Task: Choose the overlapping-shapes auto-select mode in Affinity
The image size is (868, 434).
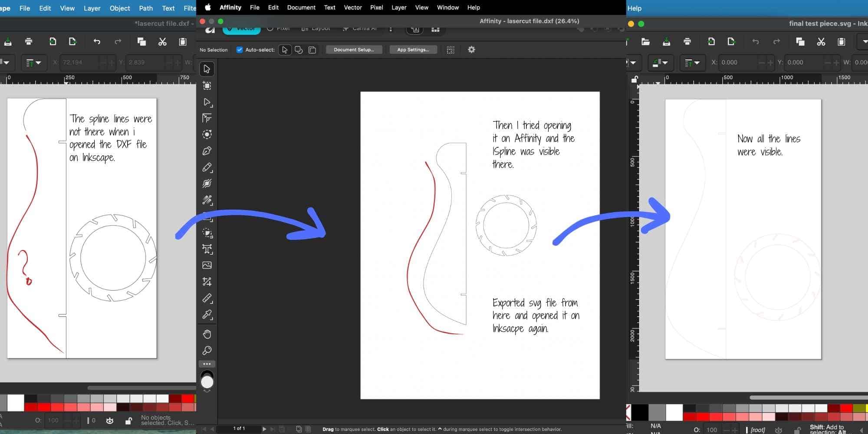Action: [x=299, y=49]
